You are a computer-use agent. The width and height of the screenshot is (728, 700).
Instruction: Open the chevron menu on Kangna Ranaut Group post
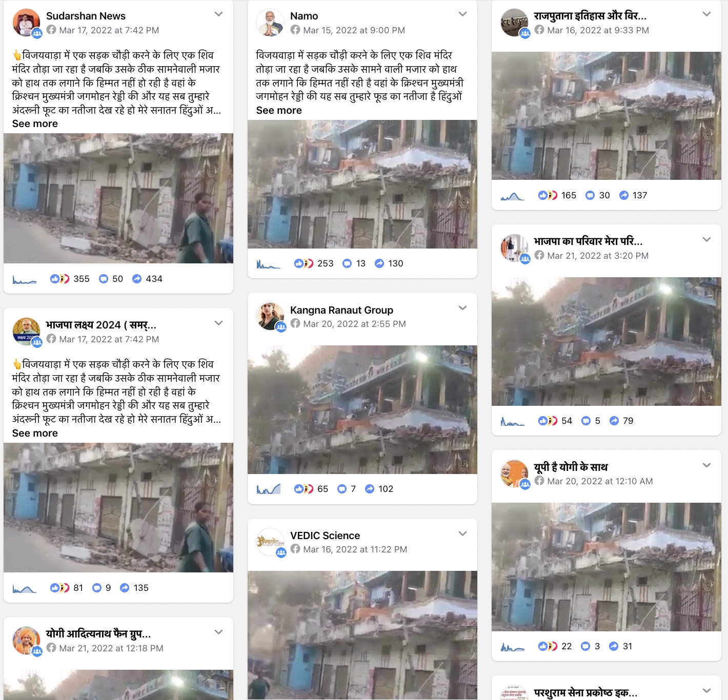(x=463, y=308)
